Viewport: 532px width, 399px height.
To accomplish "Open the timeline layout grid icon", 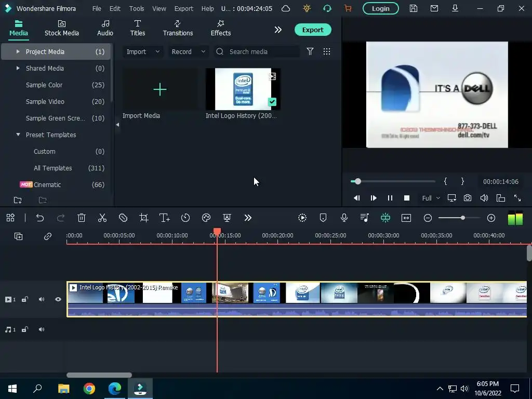I will tap(10, 218).
